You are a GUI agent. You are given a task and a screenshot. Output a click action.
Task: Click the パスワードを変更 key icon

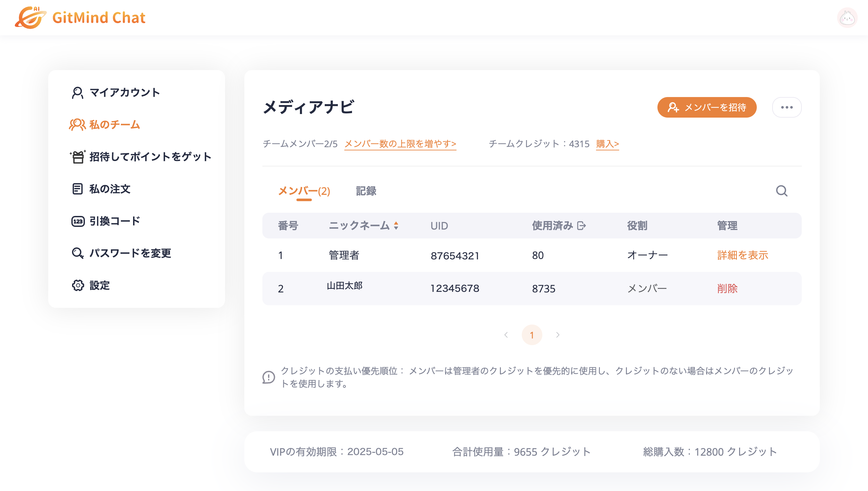click(77, 253)
